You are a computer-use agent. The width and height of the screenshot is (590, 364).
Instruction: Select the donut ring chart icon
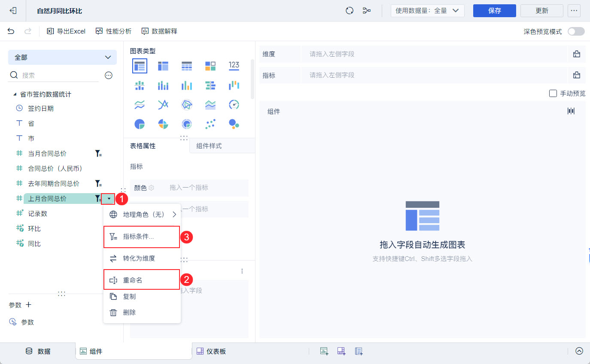pos(187,124)
